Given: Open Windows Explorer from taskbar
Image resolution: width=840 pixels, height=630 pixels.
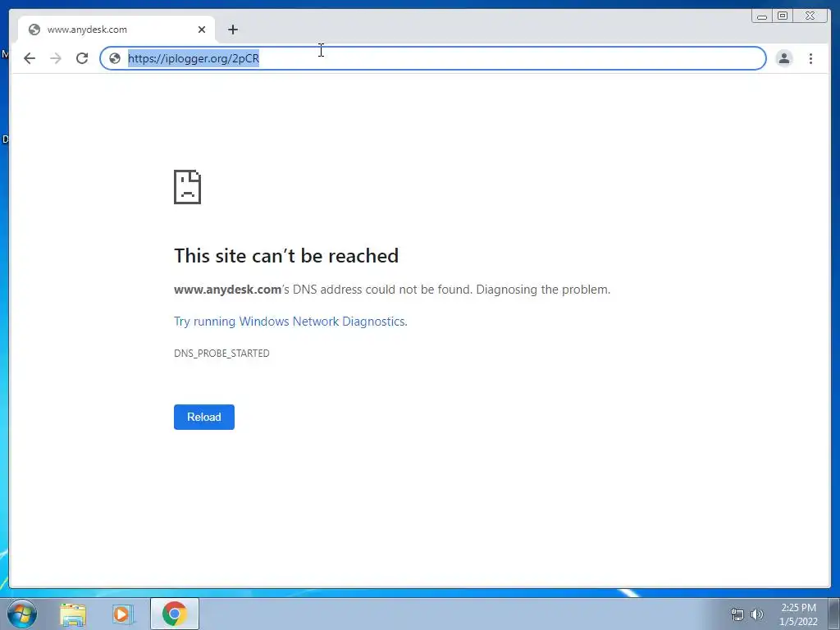Looking at the screenshot, I should pos(73,614).
